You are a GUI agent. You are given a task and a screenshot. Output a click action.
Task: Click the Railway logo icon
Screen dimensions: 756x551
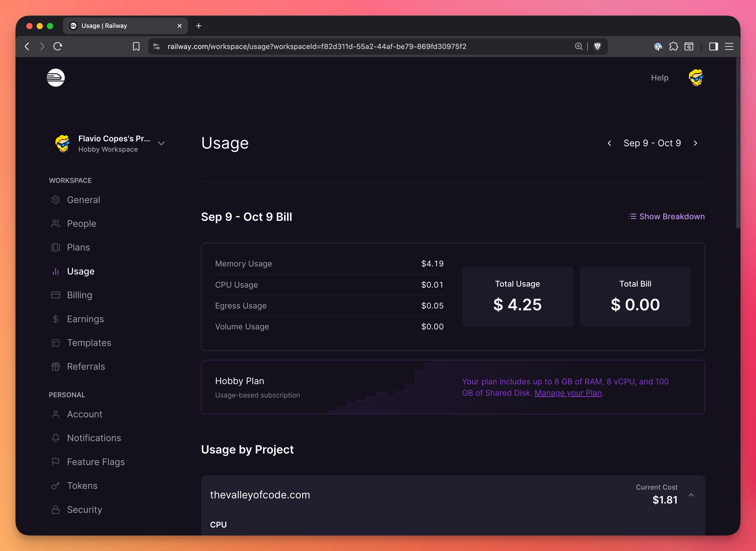tap(55, 78)
